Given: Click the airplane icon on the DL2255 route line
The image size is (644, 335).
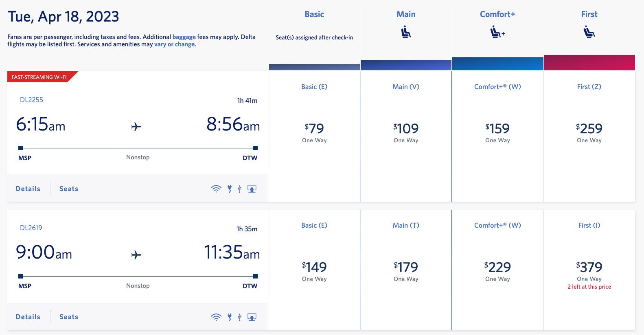Looking at the screenshot, I should pyautogui.click(x=137, y=126).
